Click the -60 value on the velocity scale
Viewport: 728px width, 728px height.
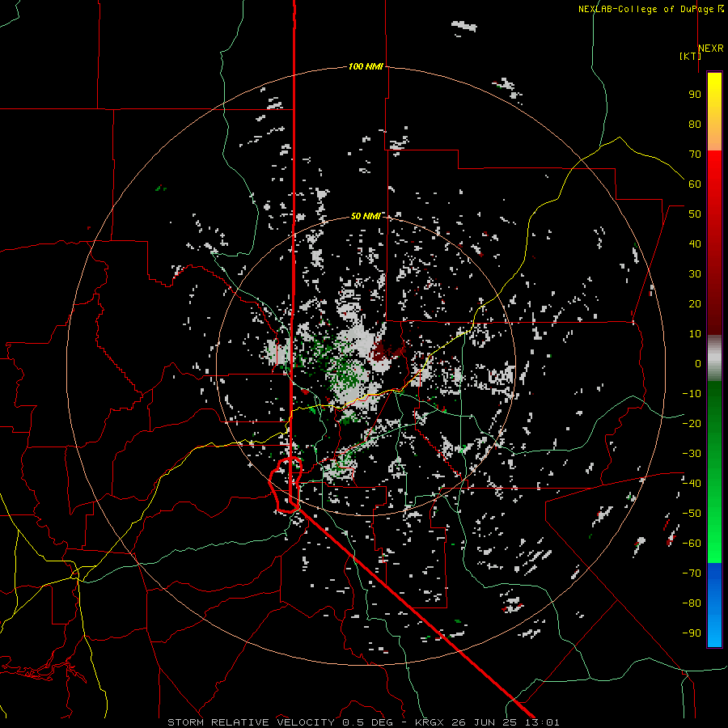[x=692, y=544]
